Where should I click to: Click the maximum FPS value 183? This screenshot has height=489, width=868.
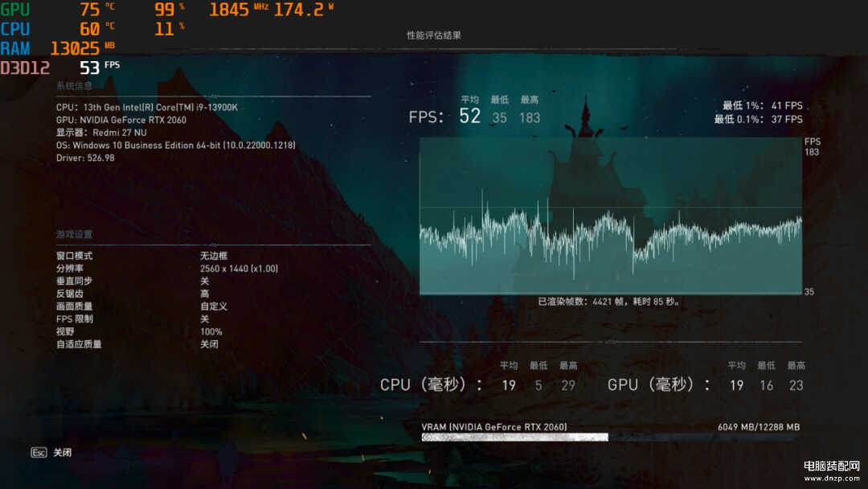530,117
